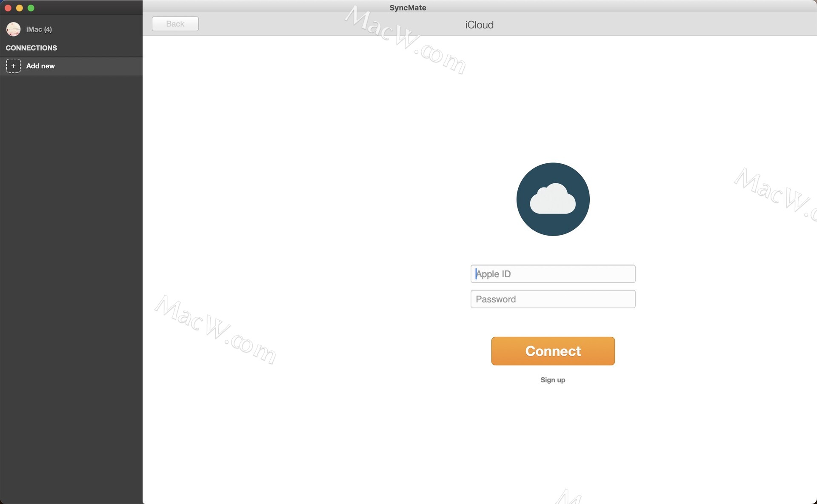
Task: Click the iCloud cloud logo
Action: pos(553,199)
